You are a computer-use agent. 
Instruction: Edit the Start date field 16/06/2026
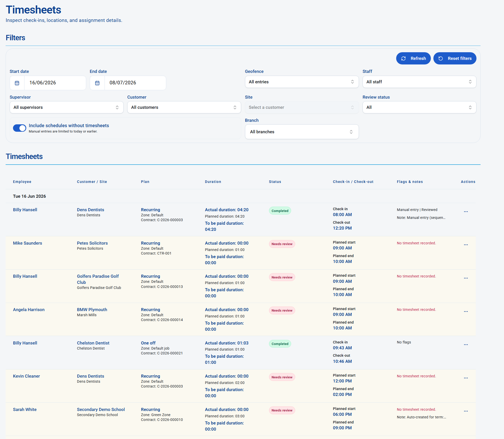click(x=55, y=83)
